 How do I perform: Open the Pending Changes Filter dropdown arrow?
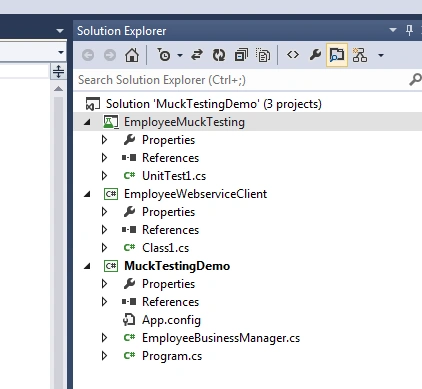click(180, 55)
